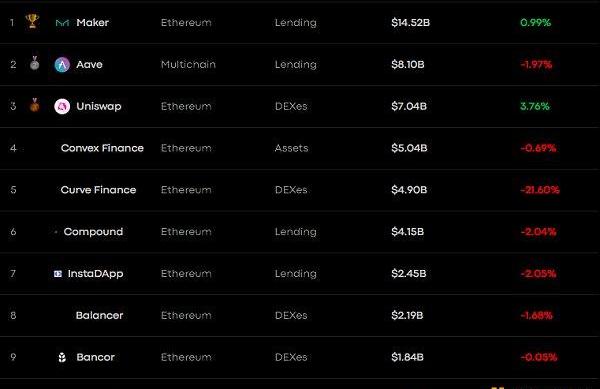This screenshot has height=389, width=600.
Task: Click the gold trophy icon beside Maker
Action: click(32, 21)
